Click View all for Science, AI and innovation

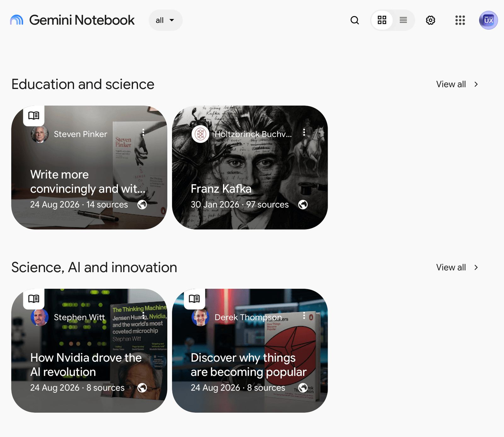coord(451,267)
